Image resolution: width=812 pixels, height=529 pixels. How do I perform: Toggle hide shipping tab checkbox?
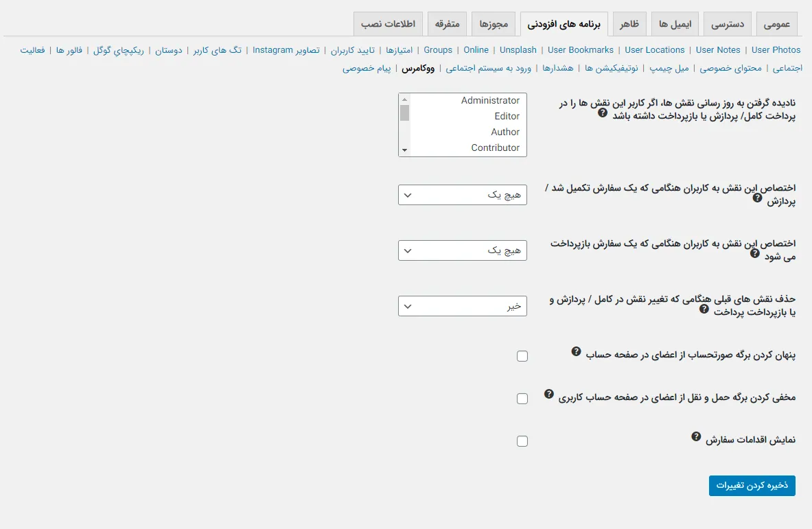(522, 399)
